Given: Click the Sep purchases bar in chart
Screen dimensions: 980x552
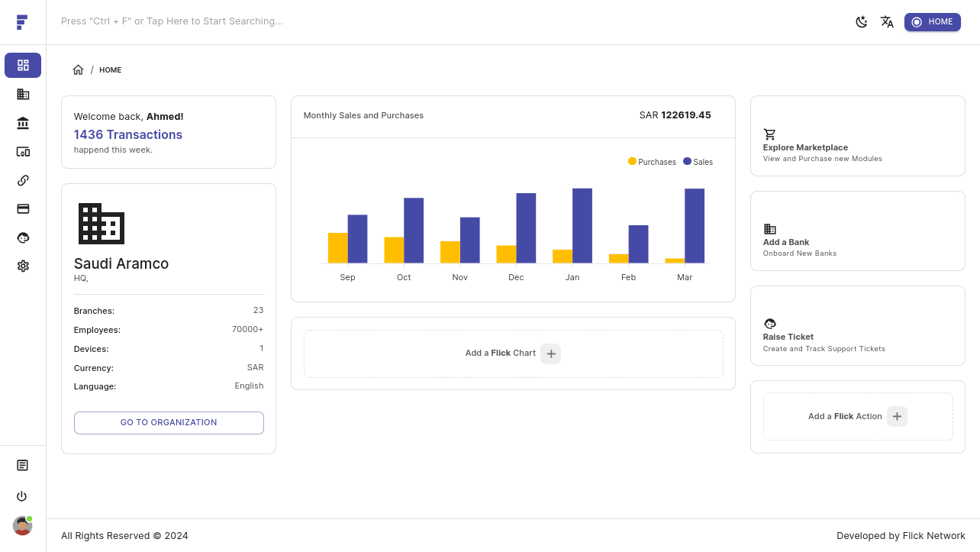Looking at the screenshot, I should 337,248.
